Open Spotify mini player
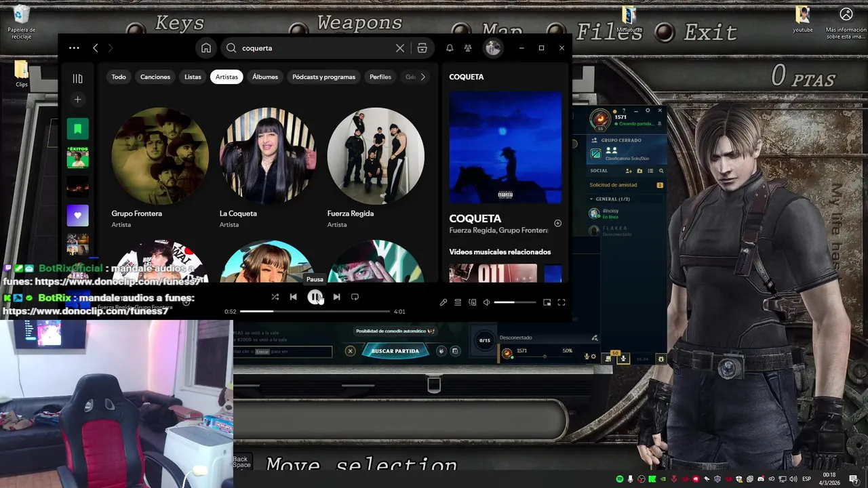The image size is (868, 488). tap(547, 302)
